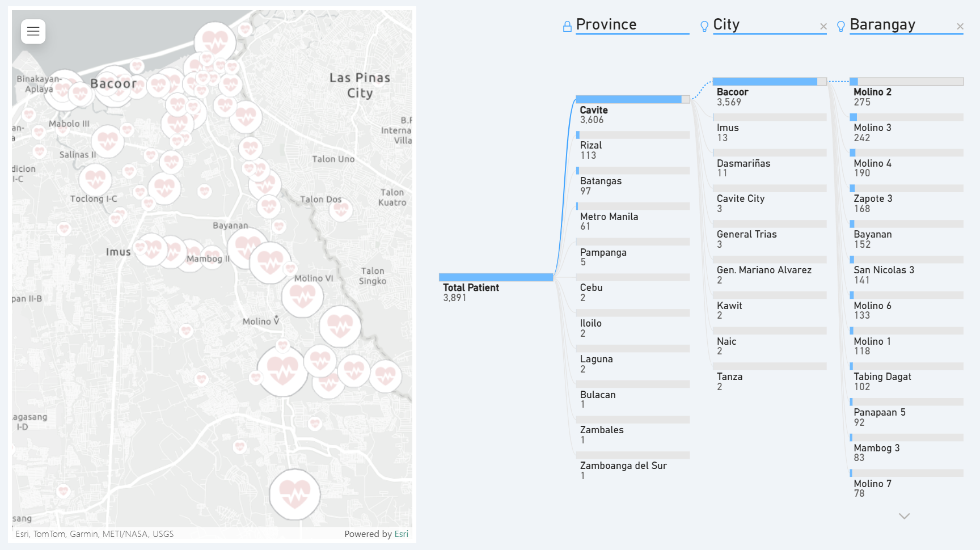980x550 pixels.
Task: Select the Molino 4 barangay node
Action: [x=906, y=164]
